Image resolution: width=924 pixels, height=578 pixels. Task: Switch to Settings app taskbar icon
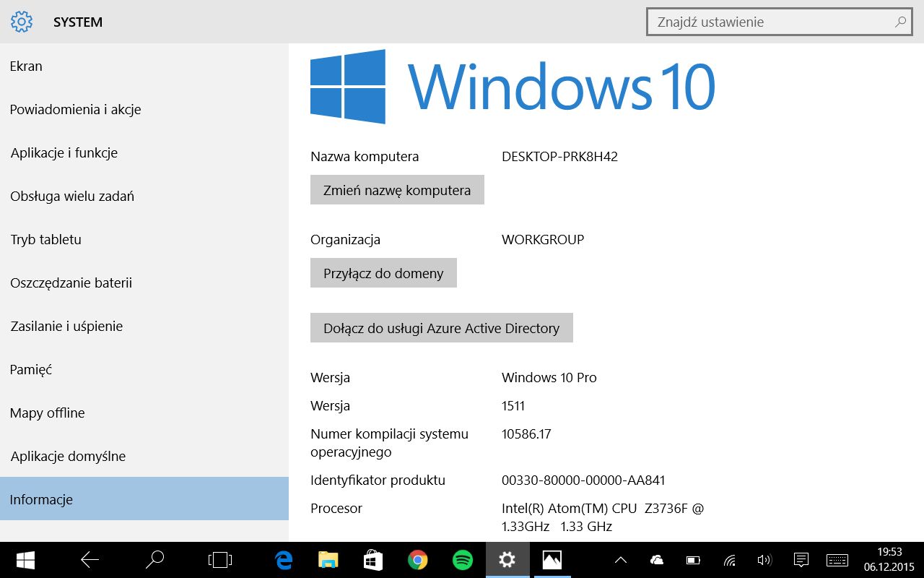point(507,560)
